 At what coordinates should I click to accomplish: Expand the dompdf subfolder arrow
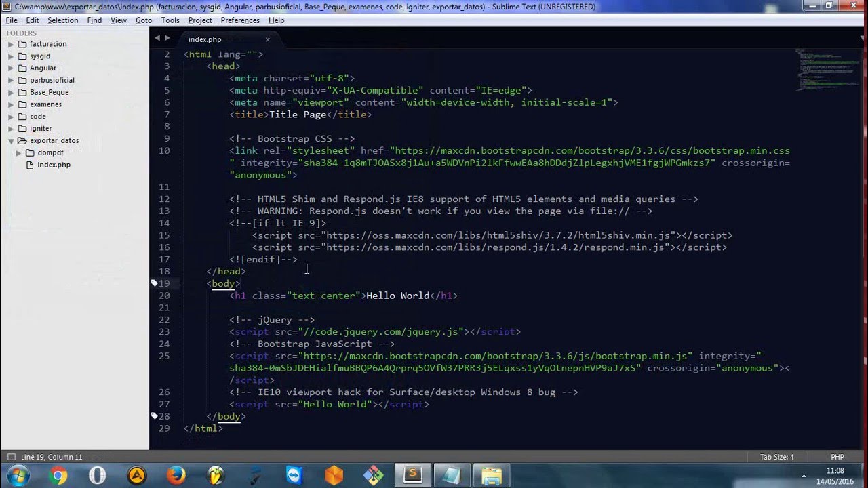click(19, 153)
